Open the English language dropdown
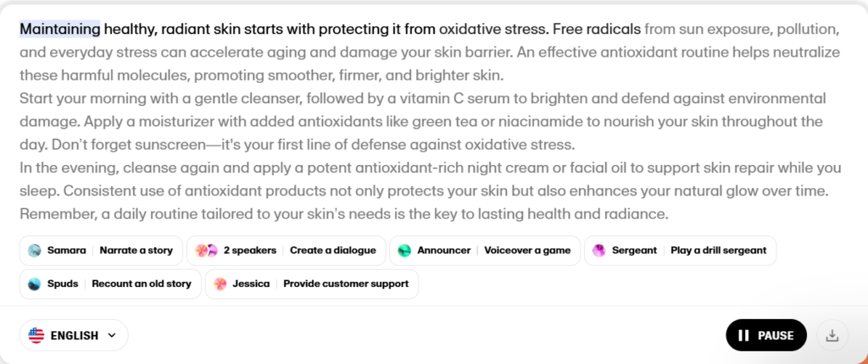 74,335
